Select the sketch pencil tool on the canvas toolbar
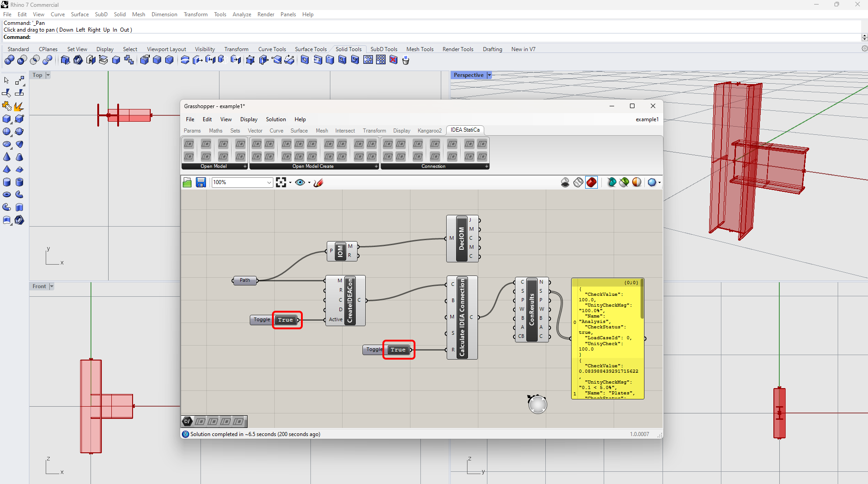The width and height of the screenshot is (868, 484). click(319, 182)
